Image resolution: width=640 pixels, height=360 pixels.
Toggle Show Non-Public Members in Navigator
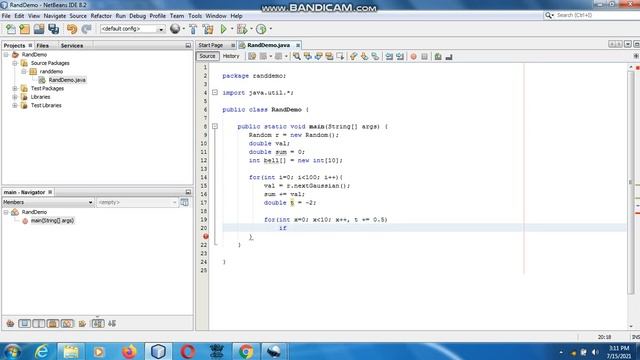click(x=53, y=324)
